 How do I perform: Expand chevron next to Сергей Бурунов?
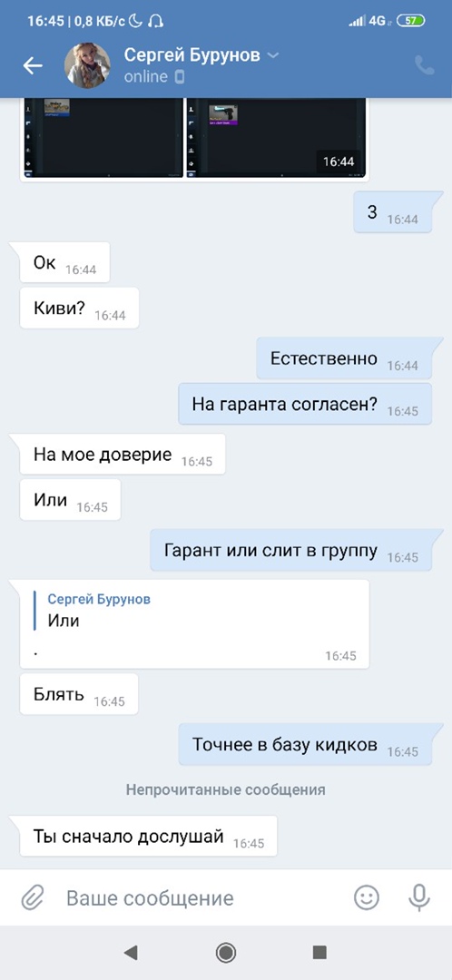272,55
